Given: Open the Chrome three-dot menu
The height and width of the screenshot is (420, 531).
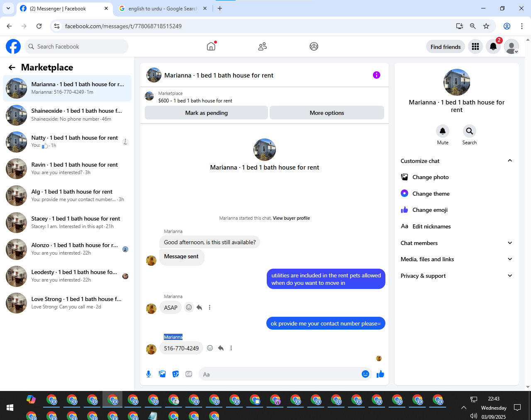Looking at the screenshot, I should coord(521,26).
